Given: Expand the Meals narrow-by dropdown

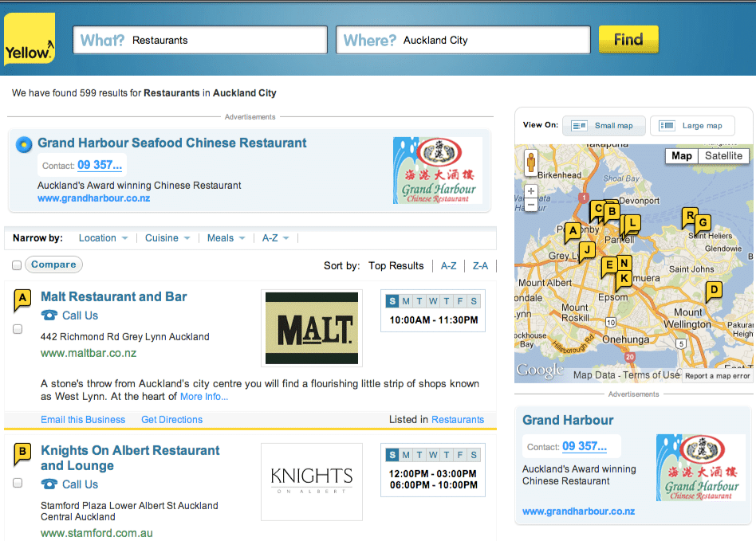Looking at the screenshot, I should (x=226, y=238).
